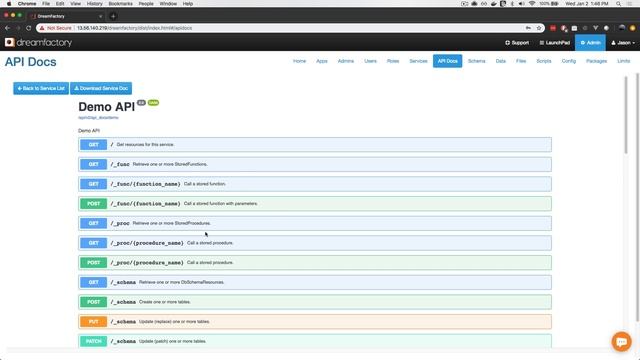
Task: Click the battery status indicator
Action: tap(549, 4)
